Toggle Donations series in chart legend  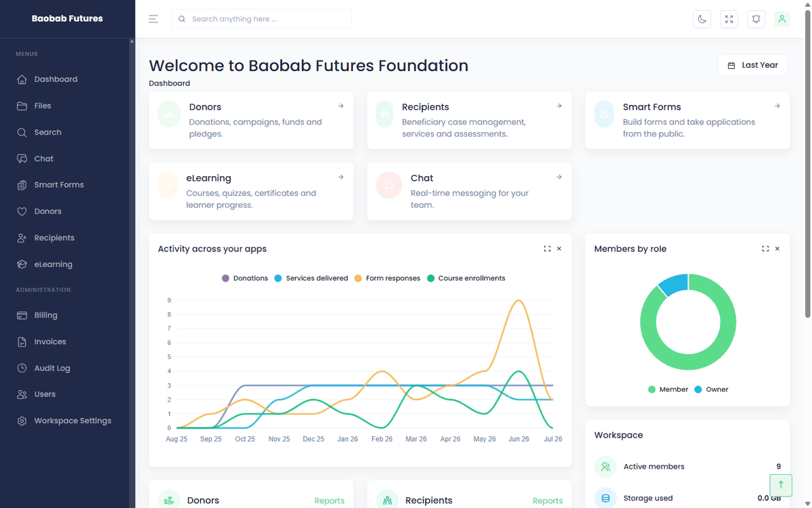pos(245,278)
